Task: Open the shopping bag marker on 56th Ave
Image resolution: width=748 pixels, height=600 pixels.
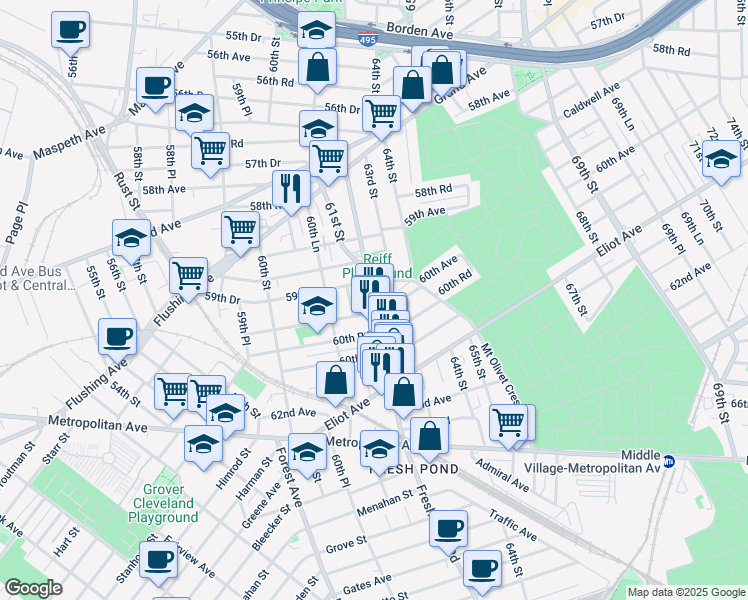Action: click(317, 67)
